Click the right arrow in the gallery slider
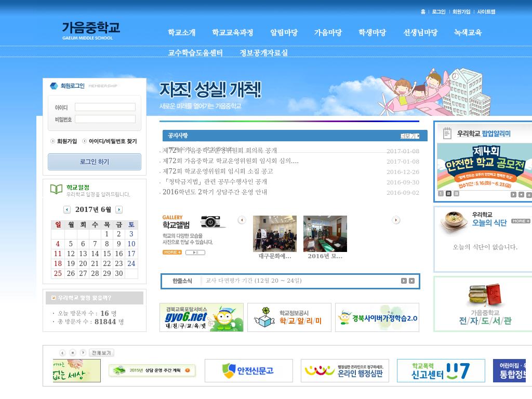This screenshot has width=532, height=399. pyautogui.click(x=396, y=220)
